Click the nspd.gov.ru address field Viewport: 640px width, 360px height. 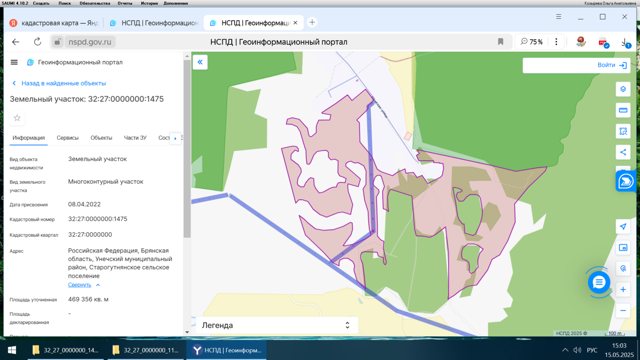click(90, 42)
